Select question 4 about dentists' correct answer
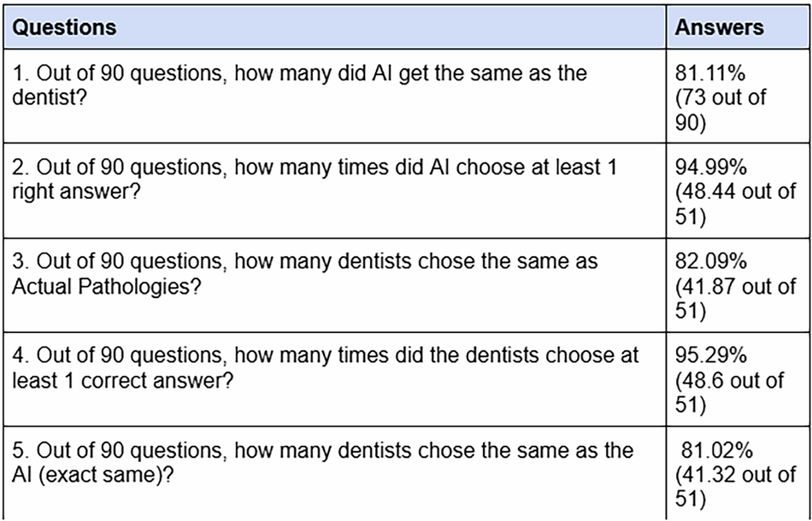Image resolution: width=812 pixels, height=521 pixels. (x=325, y=355)
